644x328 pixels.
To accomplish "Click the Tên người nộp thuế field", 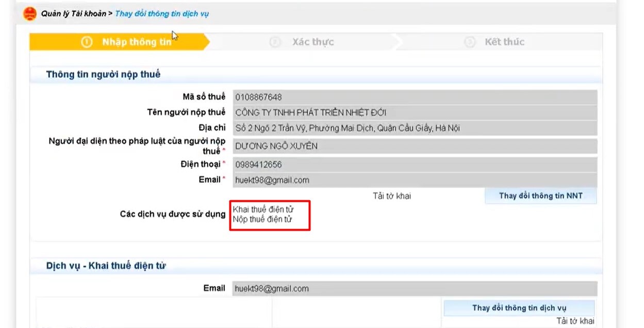I will (415, 113).
